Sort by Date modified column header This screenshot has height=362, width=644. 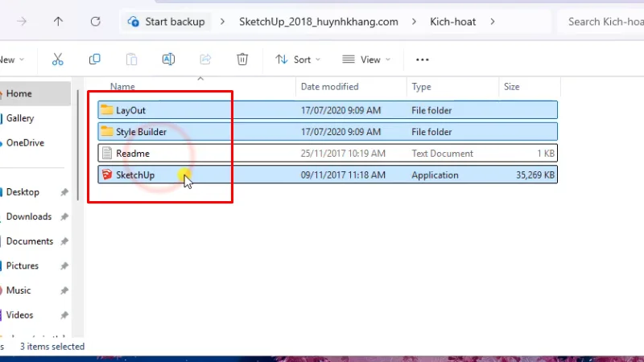point(329,87)
